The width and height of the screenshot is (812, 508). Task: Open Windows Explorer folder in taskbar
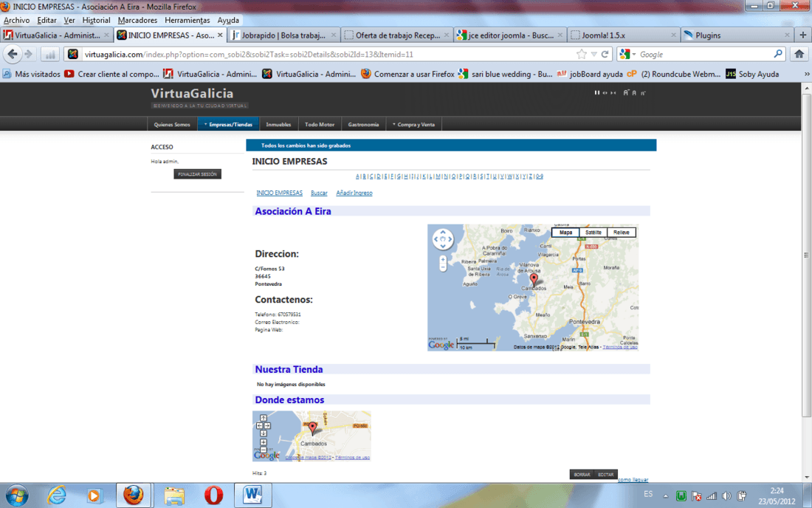click(x=174, y=495)
